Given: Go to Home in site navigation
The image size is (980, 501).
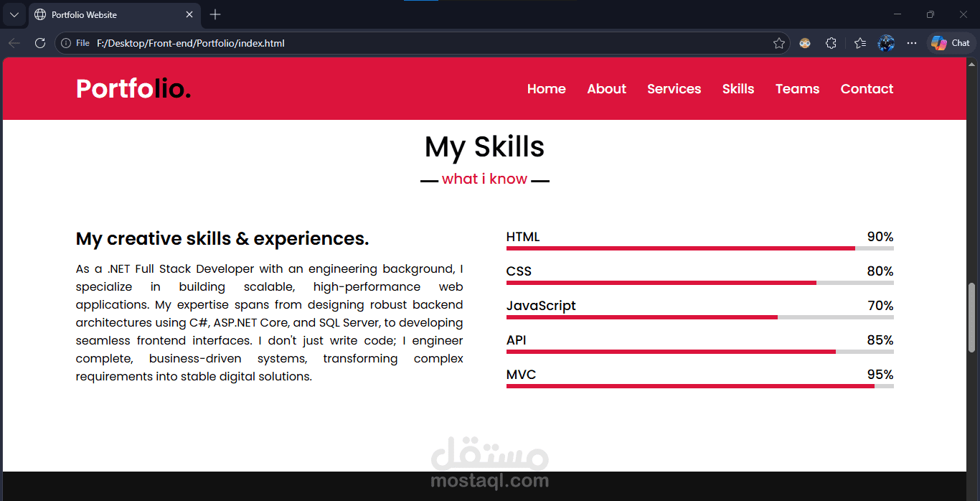Looking at the screenshot, I should [547, 89].
